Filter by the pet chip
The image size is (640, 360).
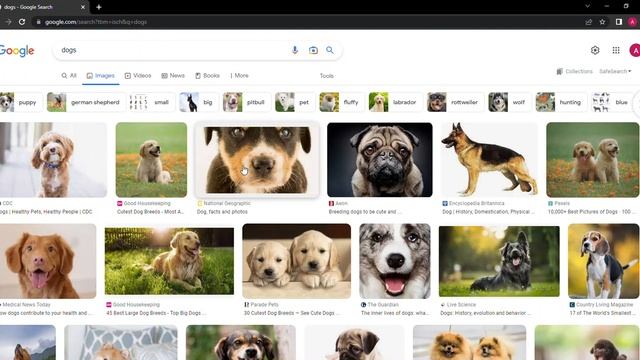click(295, 102)
